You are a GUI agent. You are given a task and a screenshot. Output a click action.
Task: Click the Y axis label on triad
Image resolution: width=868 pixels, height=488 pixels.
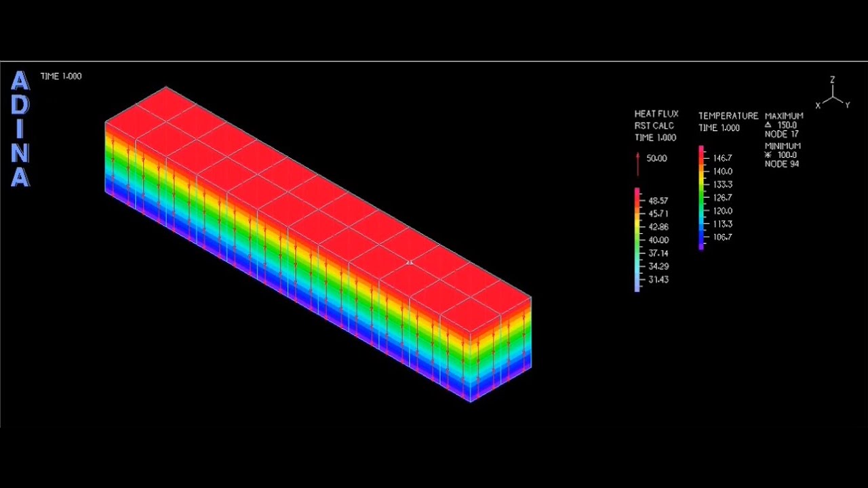click(x=848, y=105)
